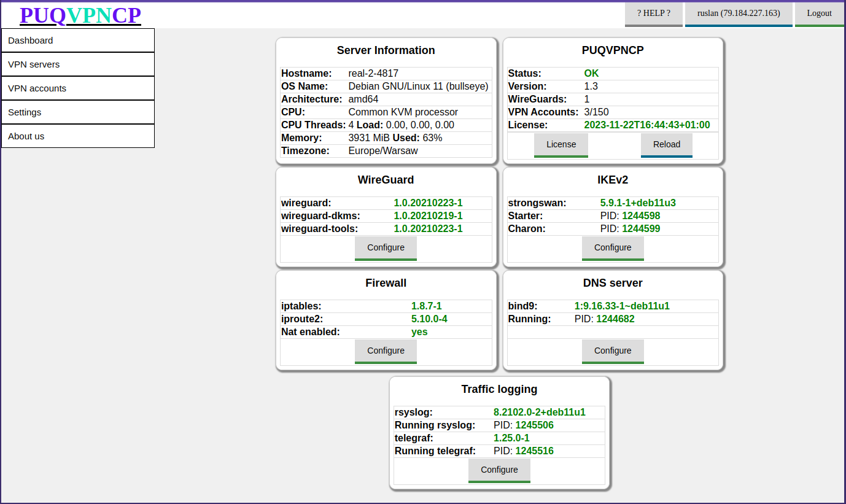Click the DNS Running PID 1244682
This screenshot has height=504, width=846.
point(615,319)
